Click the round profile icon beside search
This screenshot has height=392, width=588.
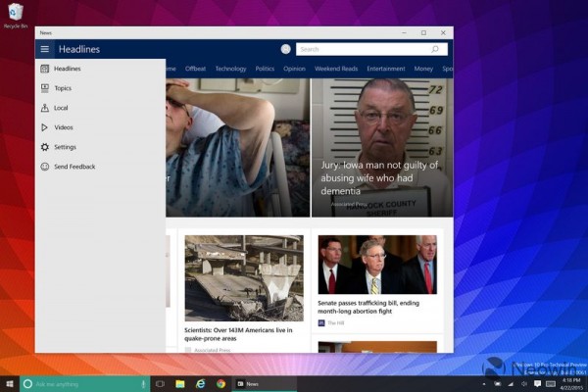coord(285,49)
